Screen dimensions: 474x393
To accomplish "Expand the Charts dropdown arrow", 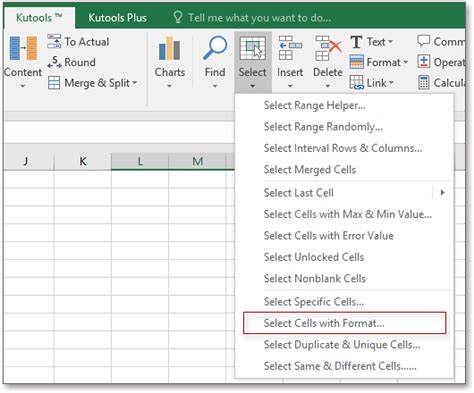I will coord(169,86).
